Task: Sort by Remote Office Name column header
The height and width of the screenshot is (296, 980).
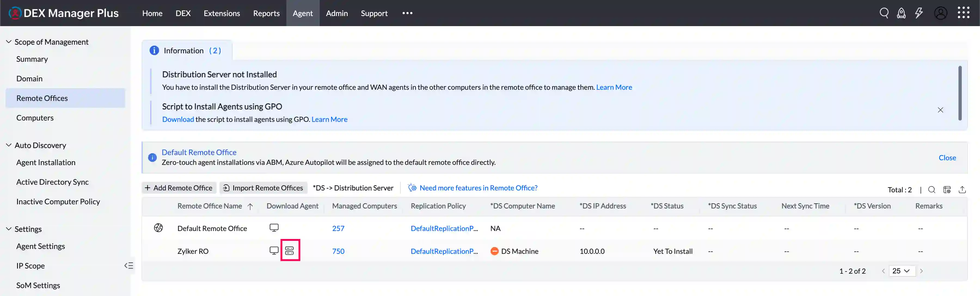Action: point(210,206)
